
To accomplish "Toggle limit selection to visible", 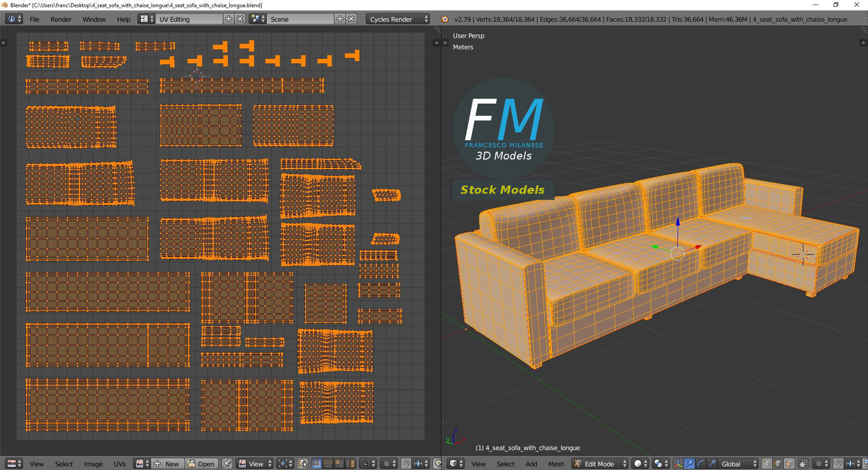I will pyautogui.click(x=803, y=464).
